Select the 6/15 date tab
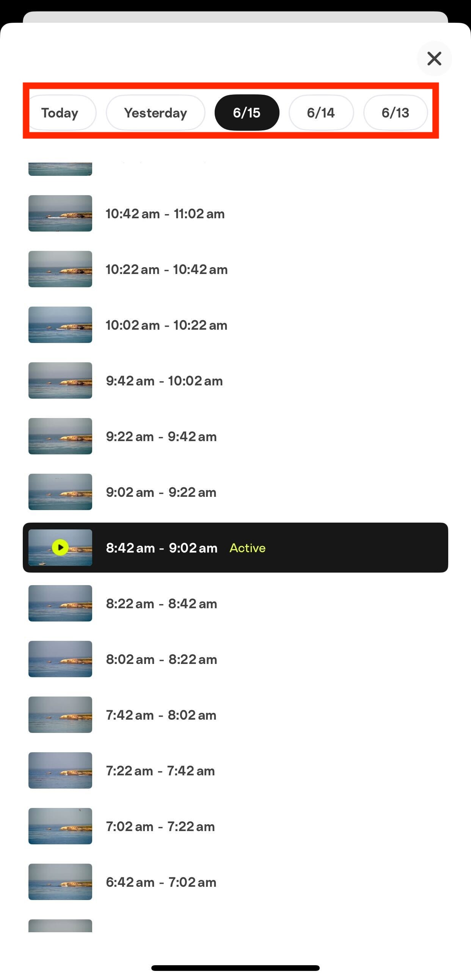471x980 pixels. point(247,113)
